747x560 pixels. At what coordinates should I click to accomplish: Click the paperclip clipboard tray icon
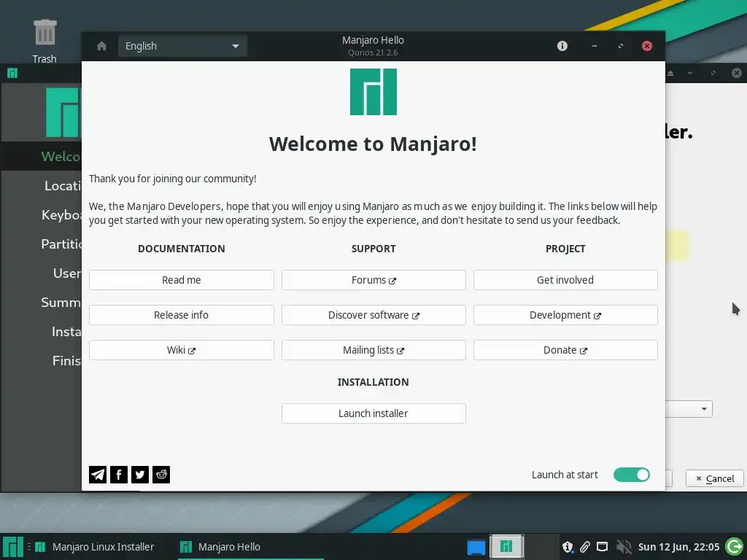584,547
